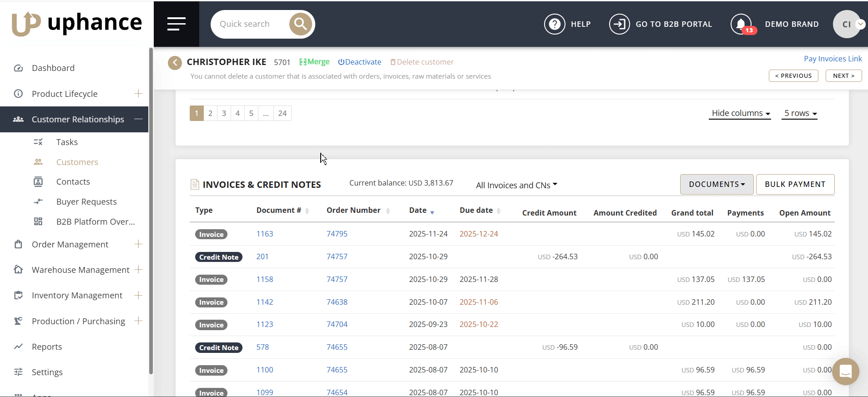
Task: Open the Documents dropdown button
Action: (717, 184)
